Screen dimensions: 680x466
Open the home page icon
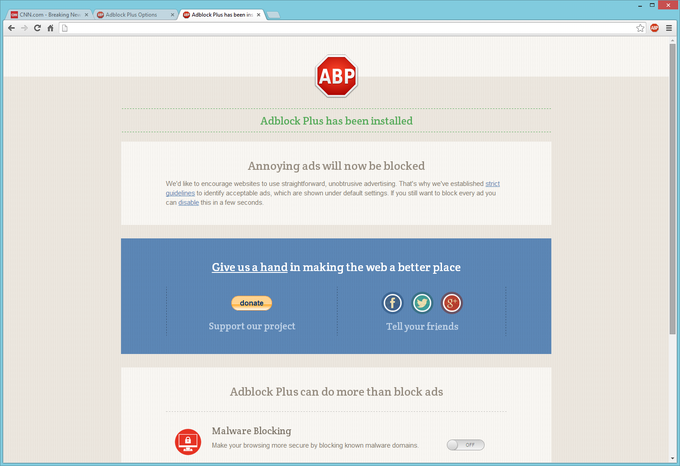coord(50,28)
